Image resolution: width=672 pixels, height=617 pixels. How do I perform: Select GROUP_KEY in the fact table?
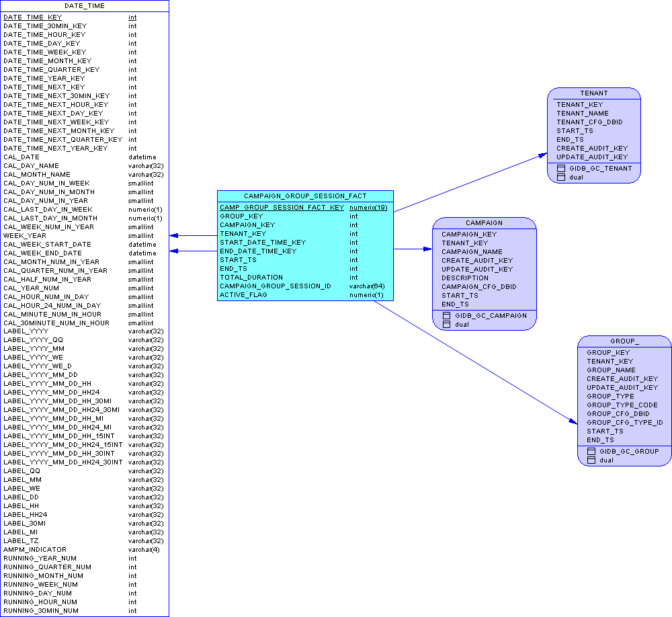(241, 216)
